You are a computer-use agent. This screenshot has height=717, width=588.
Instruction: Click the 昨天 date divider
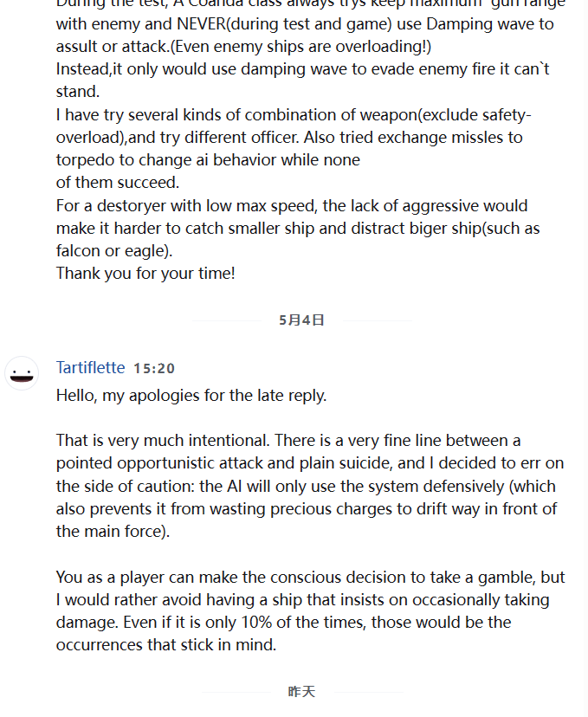pos(301,691)
